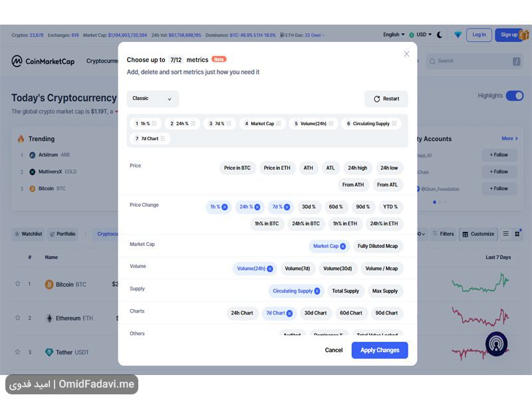532x399 pixels.
Task: Add the 30d % metric
Action: (x=309, y=207)
